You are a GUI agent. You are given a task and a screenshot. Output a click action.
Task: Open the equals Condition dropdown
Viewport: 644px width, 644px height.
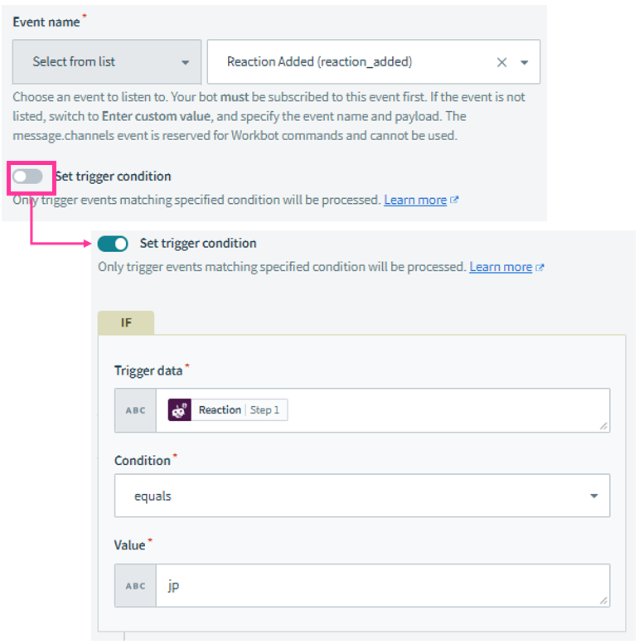coord(362,496)
